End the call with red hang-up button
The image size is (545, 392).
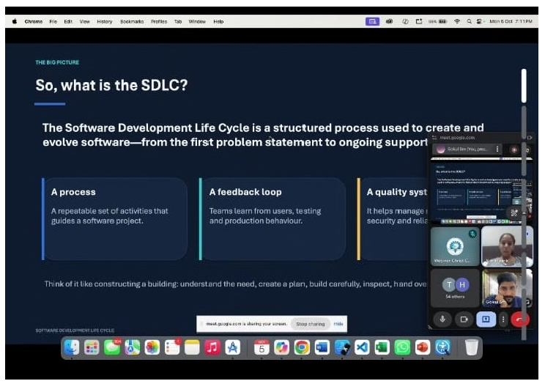pyautogui.click(x=520, y=319)
